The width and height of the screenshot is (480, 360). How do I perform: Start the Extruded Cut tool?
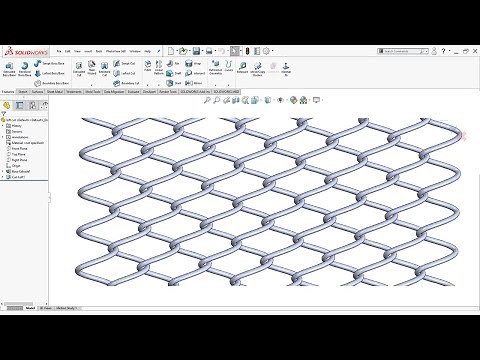[x=79, y=69]
